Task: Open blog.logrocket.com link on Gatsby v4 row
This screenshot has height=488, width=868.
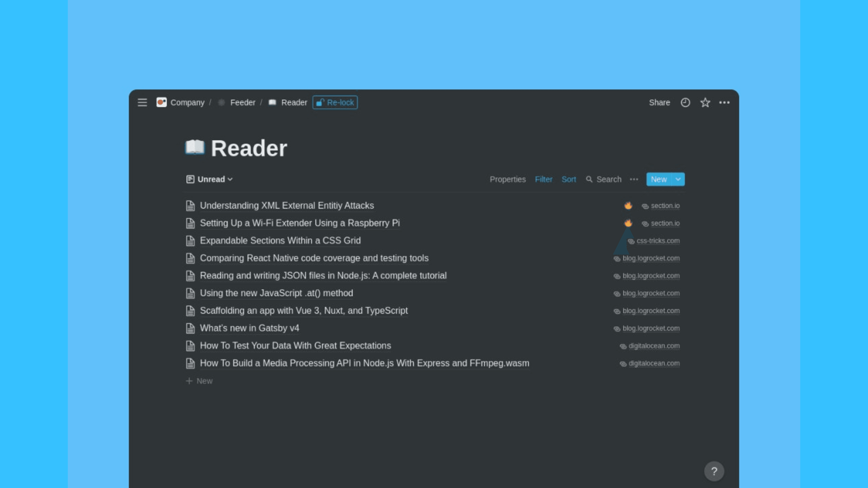Action: [x=651, y=328]
